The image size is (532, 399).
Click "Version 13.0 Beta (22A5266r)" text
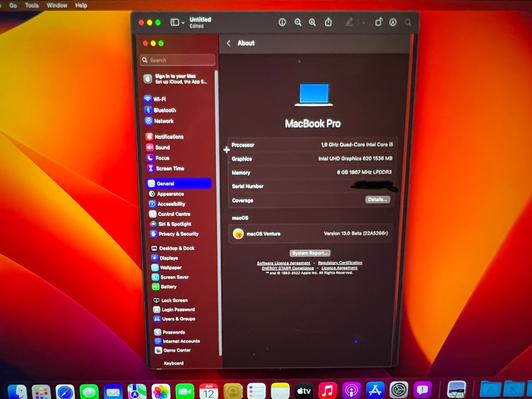(x=356, y=233)
